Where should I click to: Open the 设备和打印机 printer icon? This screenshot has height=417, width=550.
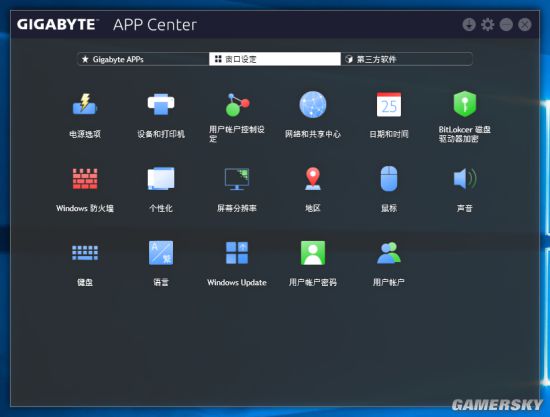[x=161, y=104]
